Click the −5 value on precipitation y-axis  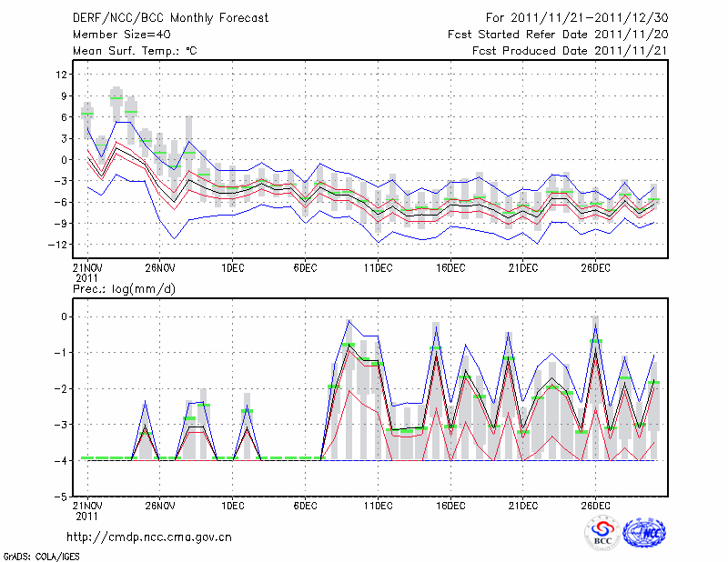pos(60,497)
